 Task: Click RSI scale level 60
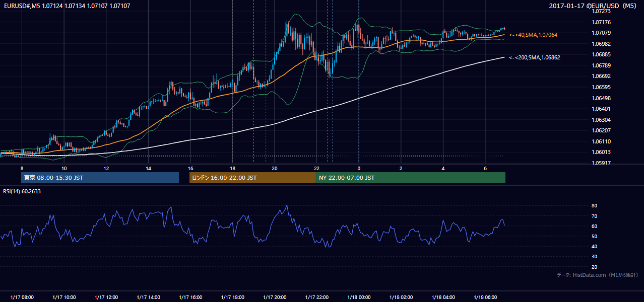coord(594,226)
